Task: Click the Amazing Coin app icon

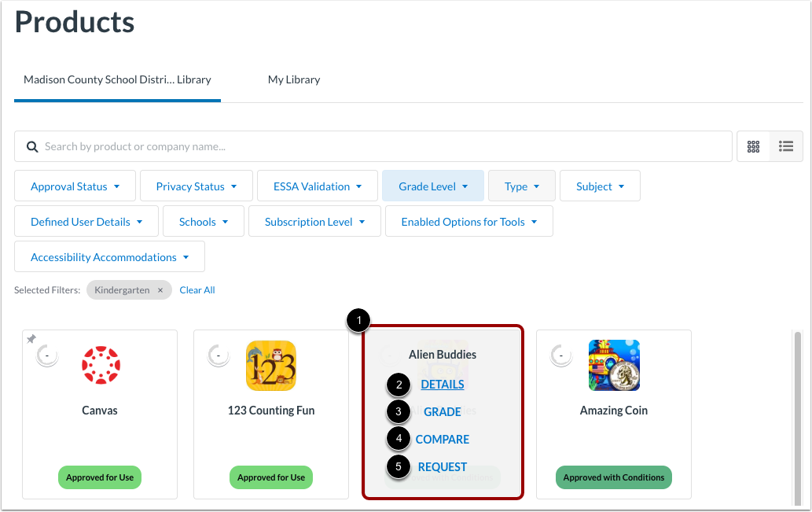Action: (x=613, y=365)
